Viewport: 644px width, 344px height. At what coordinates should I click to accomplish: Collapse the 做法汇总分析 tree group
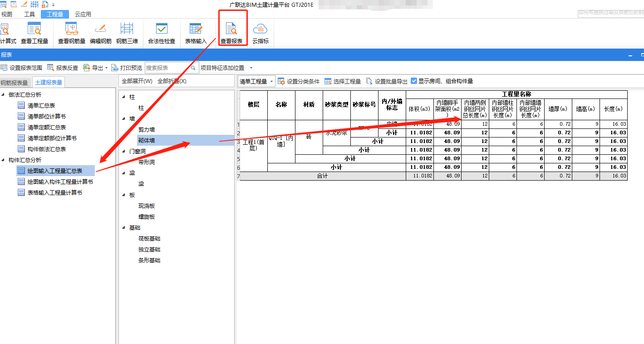click(x=4, y=94)
